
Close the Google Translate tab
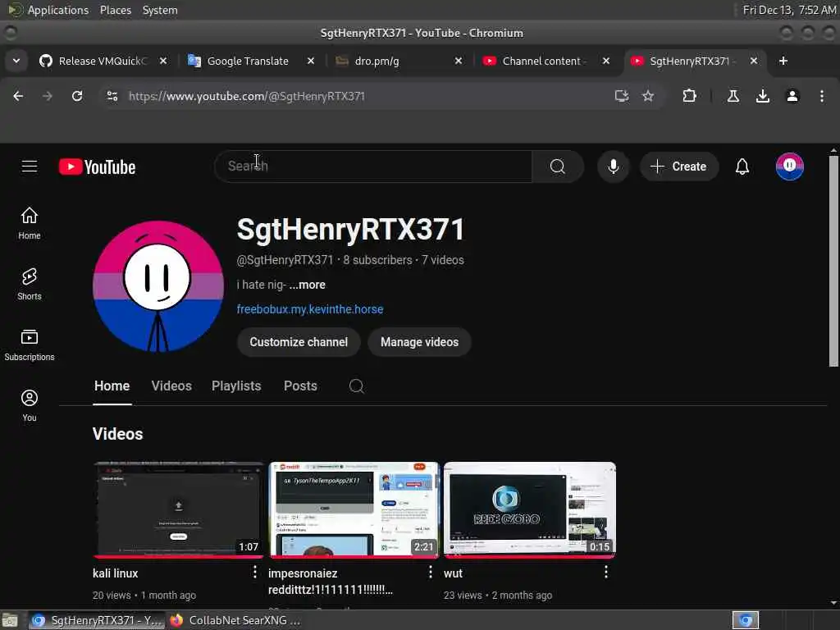click(x=311, y=61)
